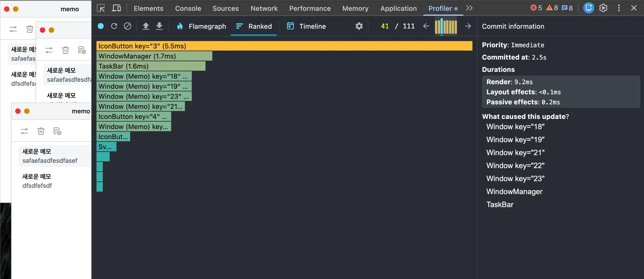This screenshot has height=279, width=644.
Task: Open Profiler view settings gear
Action: point(359,26)
